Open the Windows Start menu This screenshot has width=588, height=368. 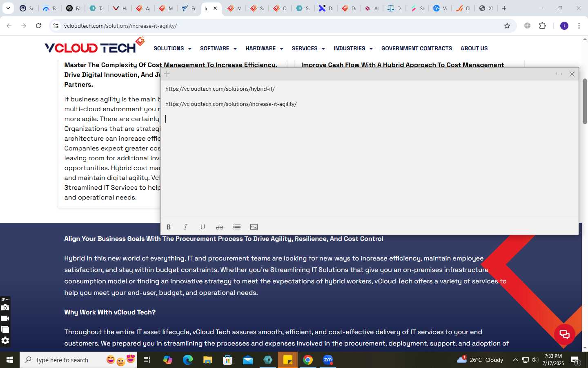click(10, 360)
